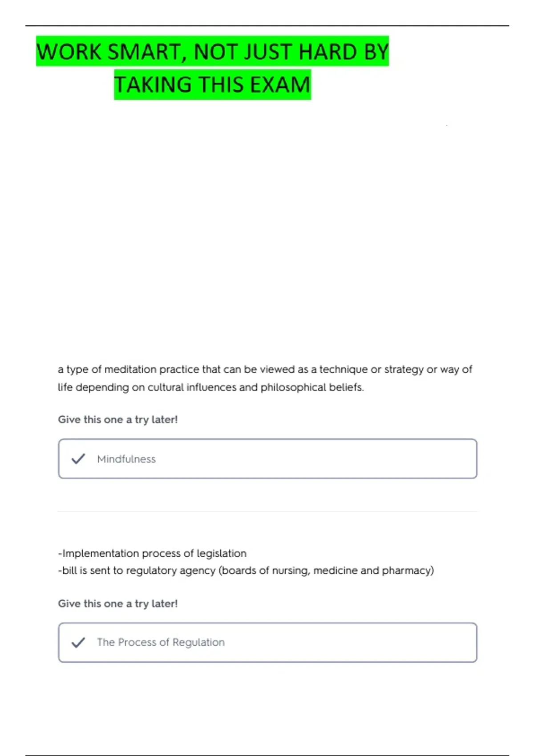Click the WORK SMART, NOT JUST HARD BY heading
534x756 pixels.
[212, 52]
